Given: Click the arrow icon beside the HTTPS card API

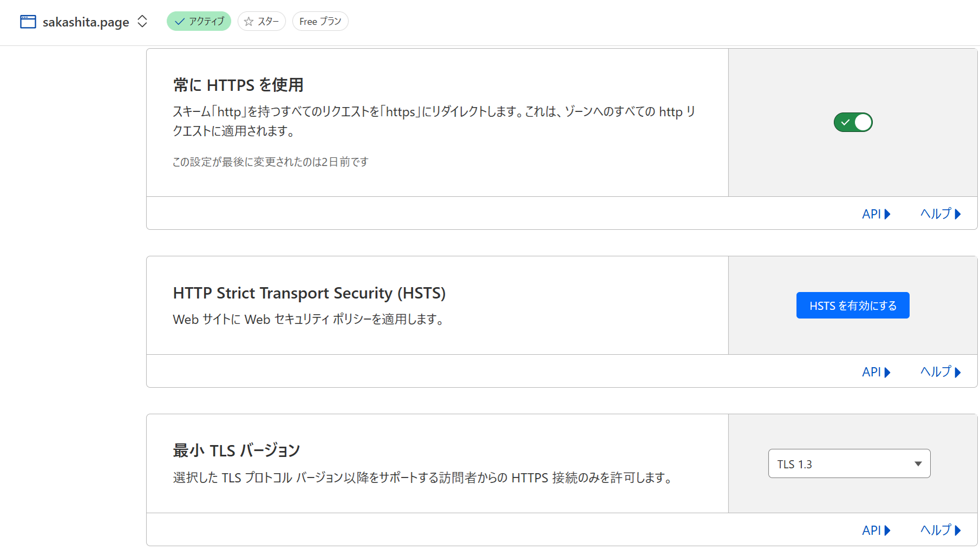Looking at the screenshot, I should coord(887,214).
